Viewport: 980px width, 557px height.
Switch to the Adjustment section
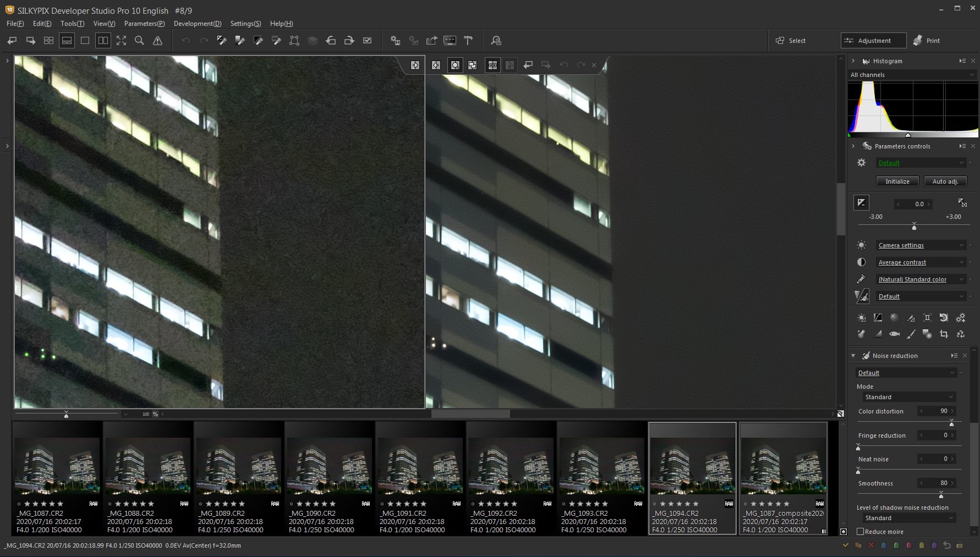[873, 41]
